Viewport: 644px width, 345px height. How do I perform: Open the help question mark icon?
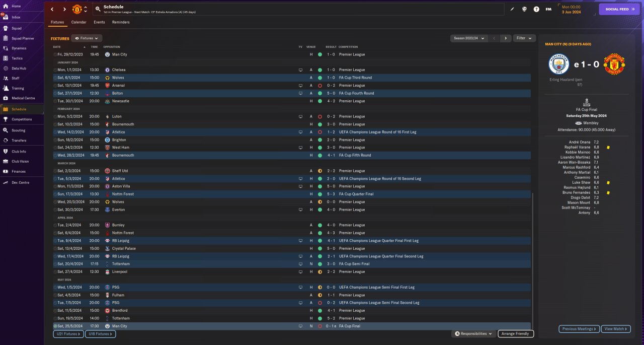536,9
